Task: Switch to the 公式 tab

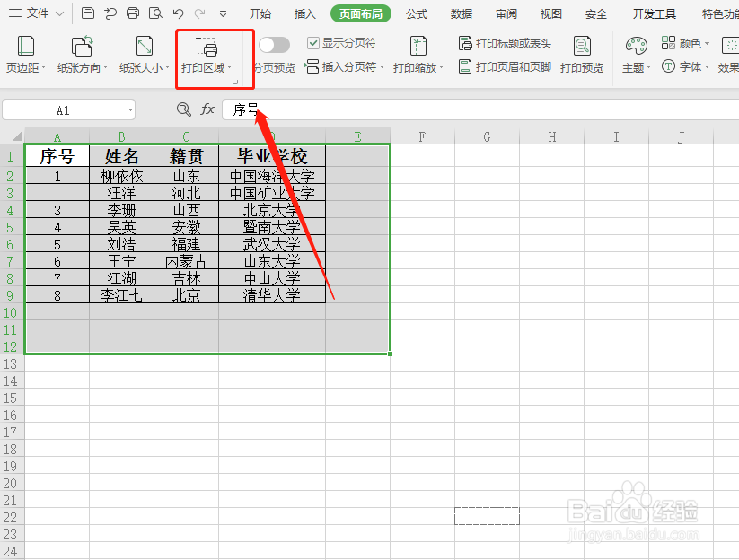Action: tap(417, 14)
